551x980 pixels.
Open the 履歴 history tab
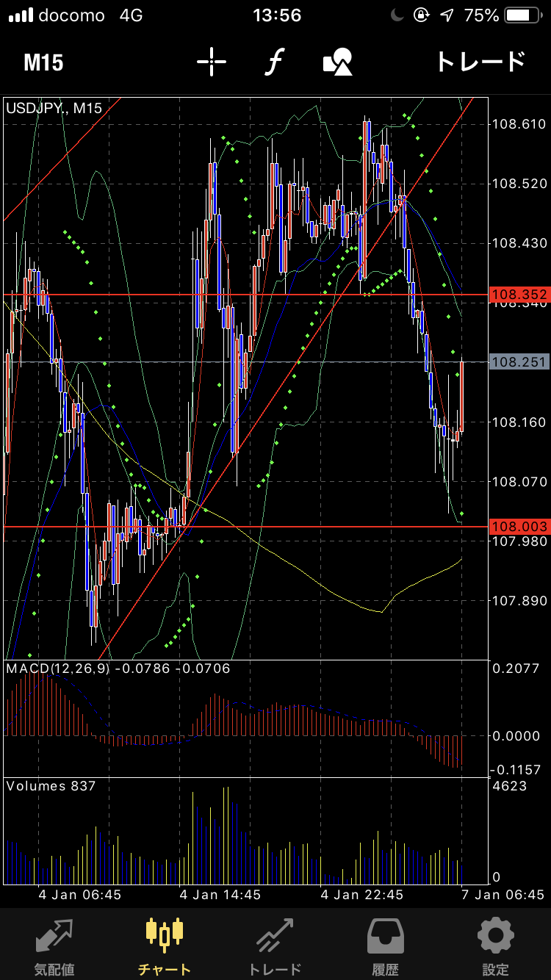[x=385, y=946]
